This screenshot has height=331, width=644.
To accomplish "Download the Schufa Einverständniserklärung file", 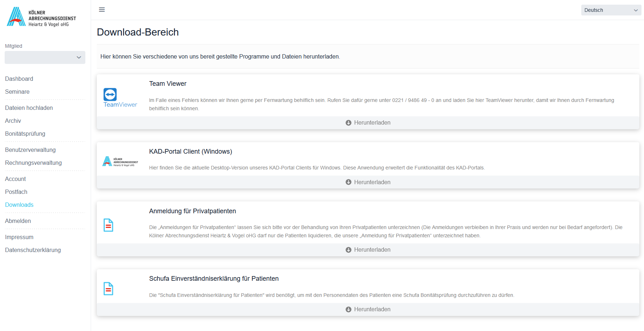I will pyautogui.click(x=368, y=309).
